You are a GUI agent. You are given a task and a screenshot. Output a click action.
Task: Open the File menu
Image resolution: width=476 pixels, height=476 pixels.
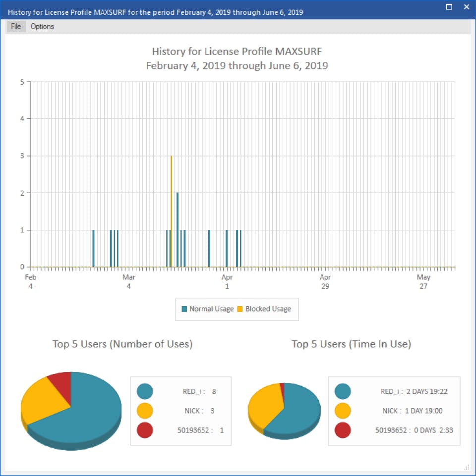[16, 26]
